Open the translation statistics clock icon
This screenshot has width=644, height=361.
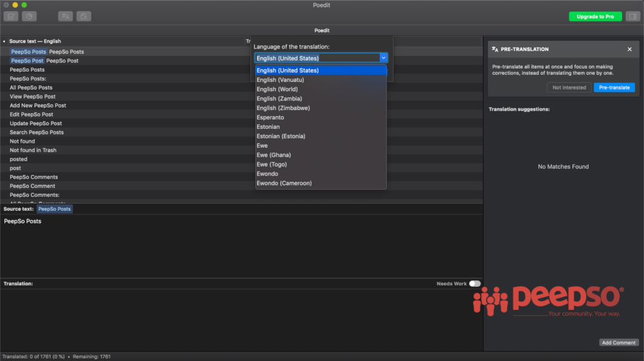(x=29, y=16)
